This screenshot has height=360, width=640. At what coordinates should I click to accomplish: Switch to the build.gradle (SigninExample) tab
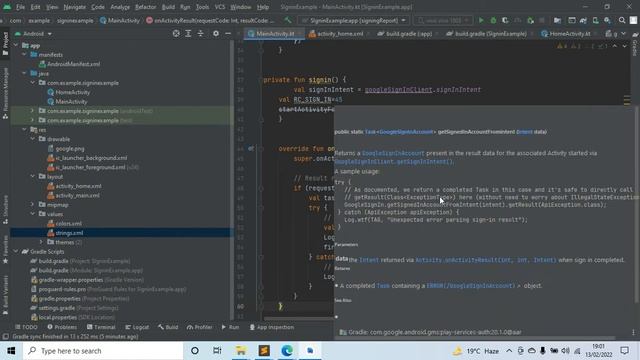tap(487, 34)
